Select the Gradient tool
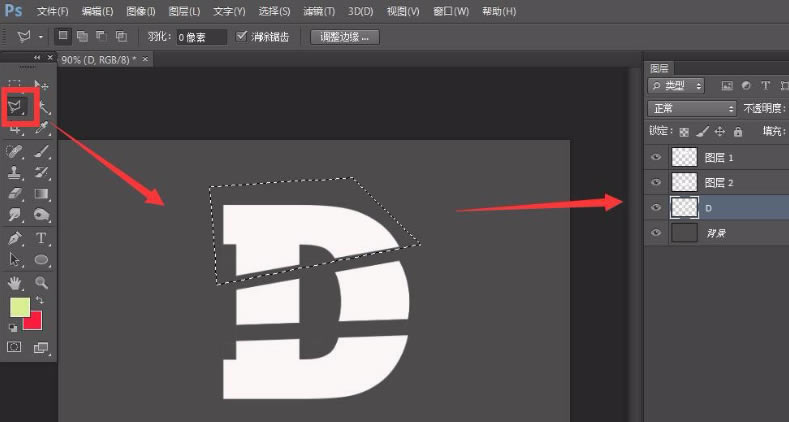 point(41,194)
